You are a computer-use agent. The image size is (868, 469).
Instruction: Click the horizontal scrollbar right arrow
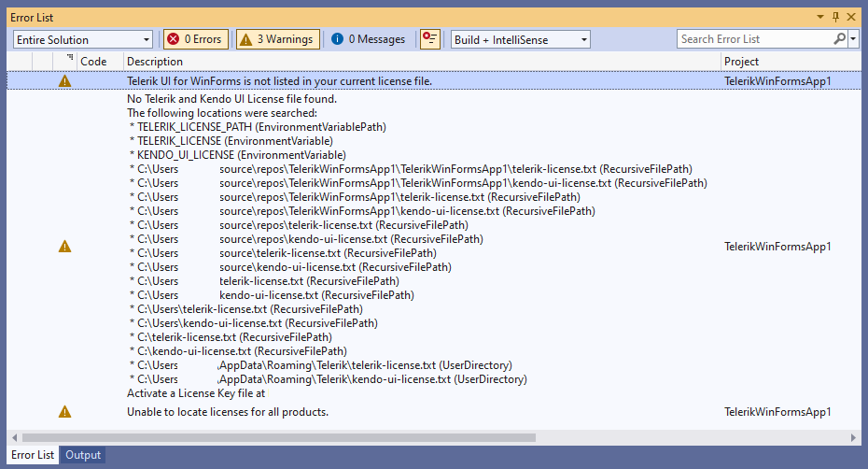(853, 437)
